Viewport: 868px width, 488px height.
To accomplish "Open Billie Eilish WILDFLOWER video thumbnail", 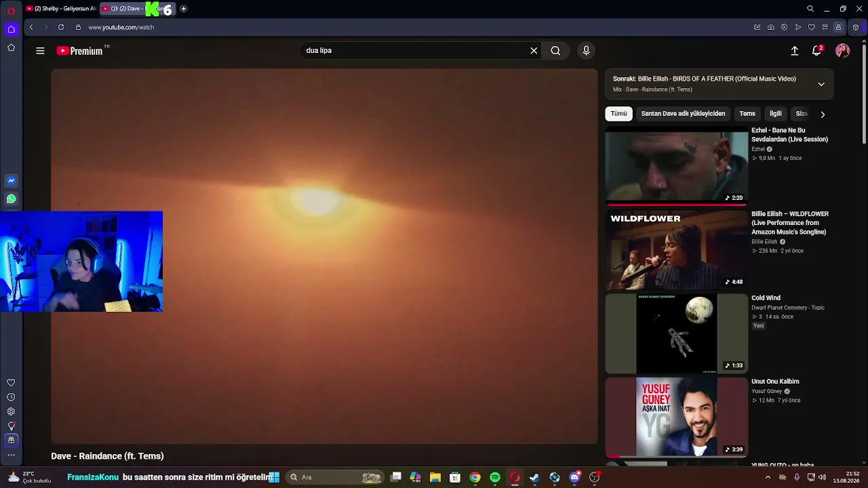I will [677, 249].
